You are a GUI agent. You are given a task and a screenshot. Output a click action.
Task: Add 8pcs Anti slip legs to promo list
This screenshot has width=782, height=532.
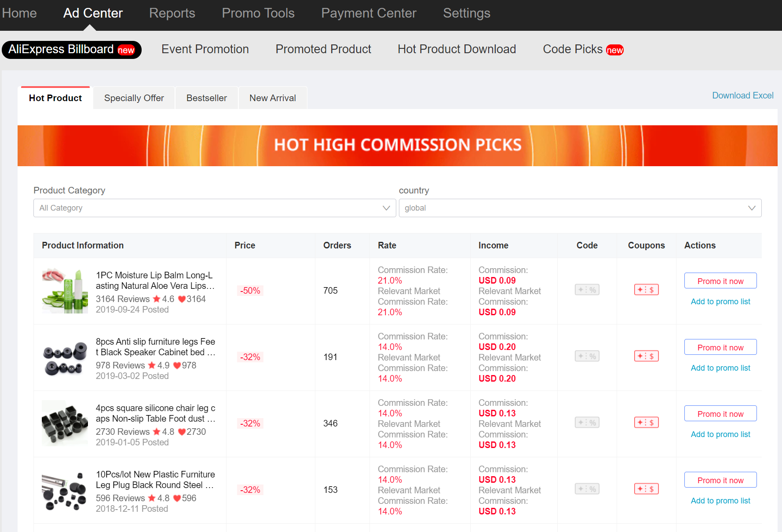720,368
